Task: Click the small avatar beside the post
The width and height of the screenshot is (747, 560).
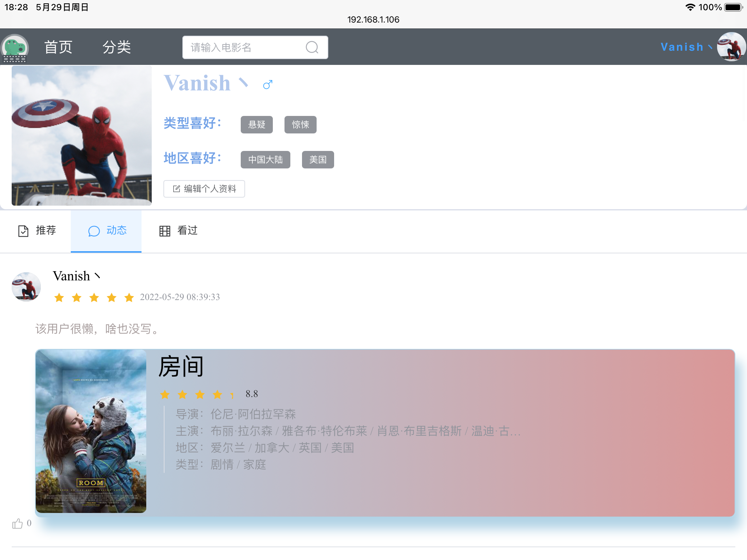Action: coord(26,287)
